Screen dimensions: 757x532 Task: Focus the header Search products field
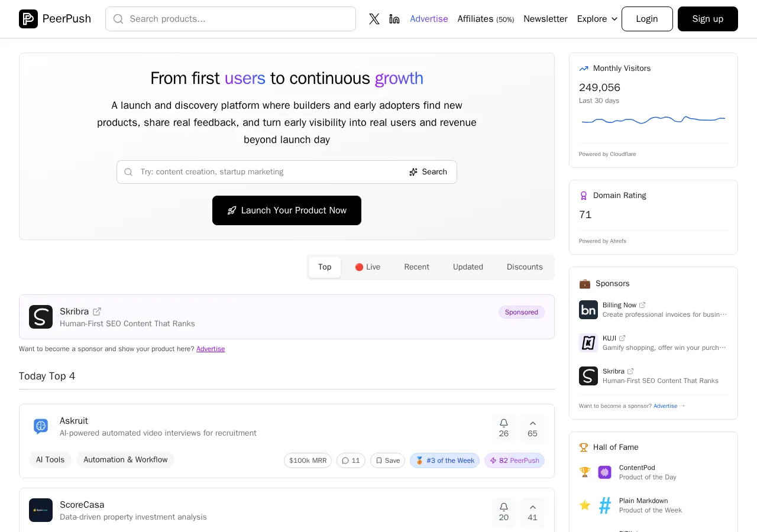point(231,19)
